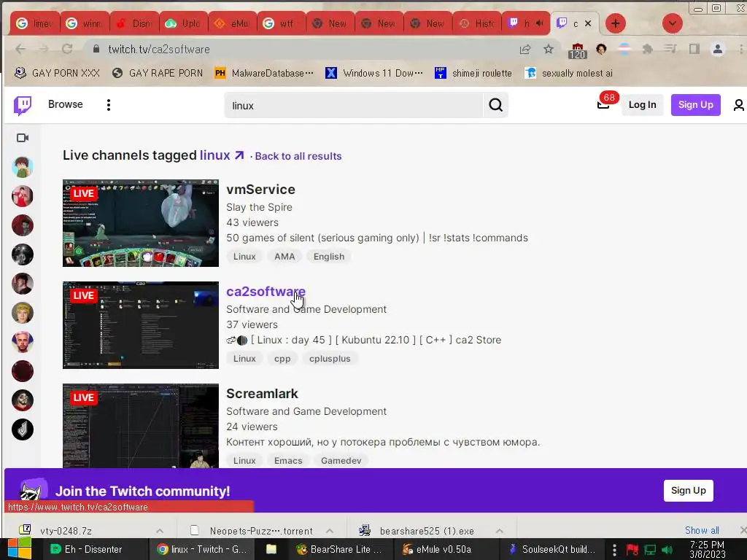Viewport: 747px width, 560px height.
Task: Open the volume icon in system tray
Action: coord(667,550)
